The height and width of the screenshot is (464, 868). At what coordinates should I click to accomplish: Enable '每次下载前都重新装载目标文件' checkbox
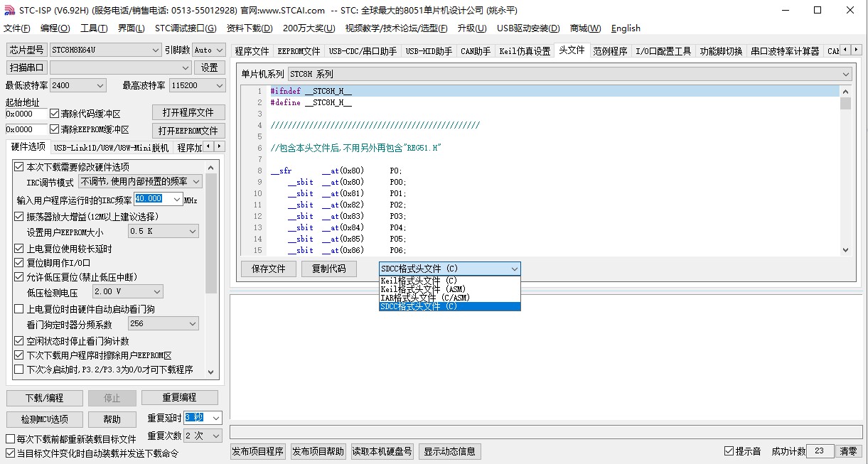point(11,439)
